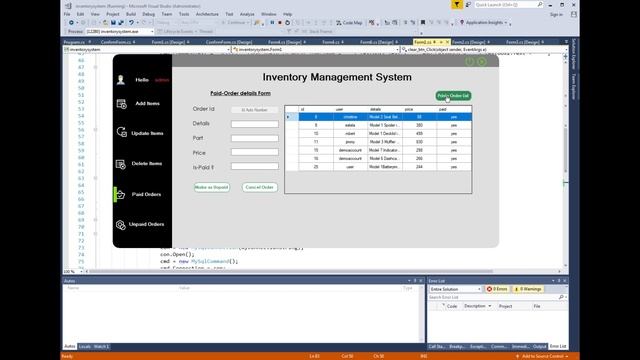Viewport: 640px width, 360px height.
Task: Click the Error List search magnifier icon
Action: 561,297
